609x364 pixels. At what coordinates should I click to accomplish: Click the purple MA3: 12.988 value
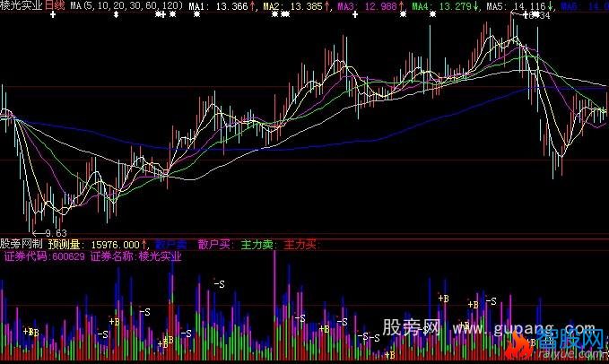[371, 6]
